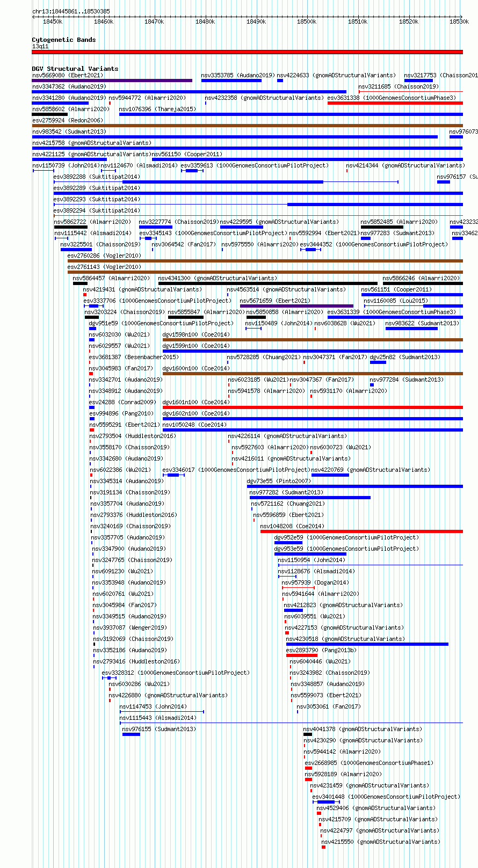Click the red 13q11 cytogenetic band bar
The width and height of the screenshot is (478, 868).
point(247,52)
